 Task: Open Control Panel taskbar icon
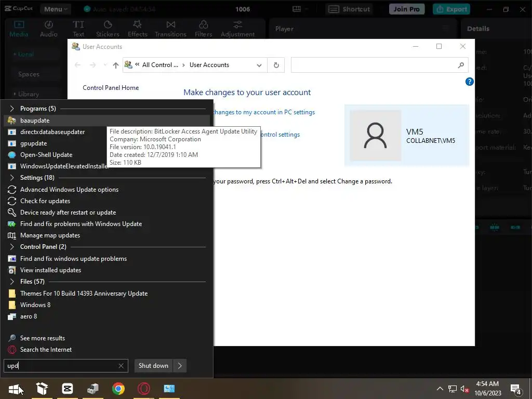click(169, 389)
